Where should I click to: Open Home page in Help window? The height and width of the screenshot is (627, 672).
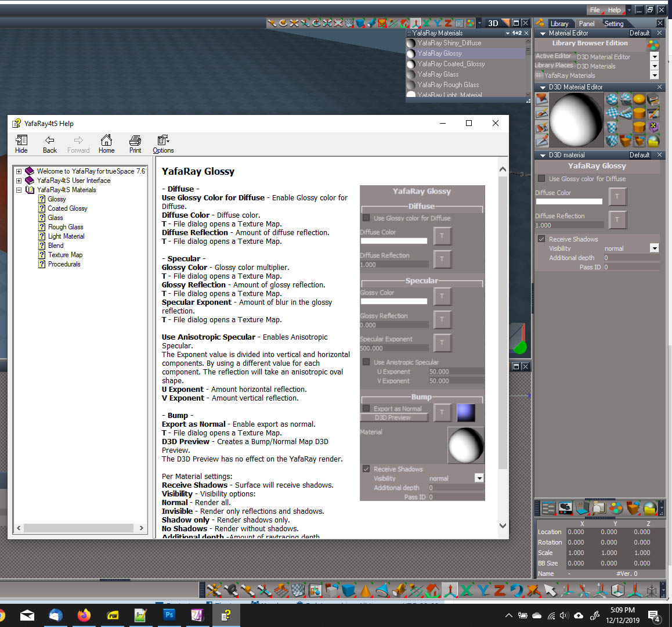coord(106,144)
